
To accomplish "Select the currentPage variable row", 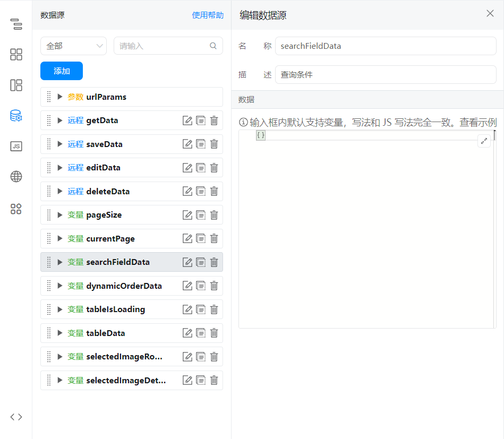I will tap(110, 239).
